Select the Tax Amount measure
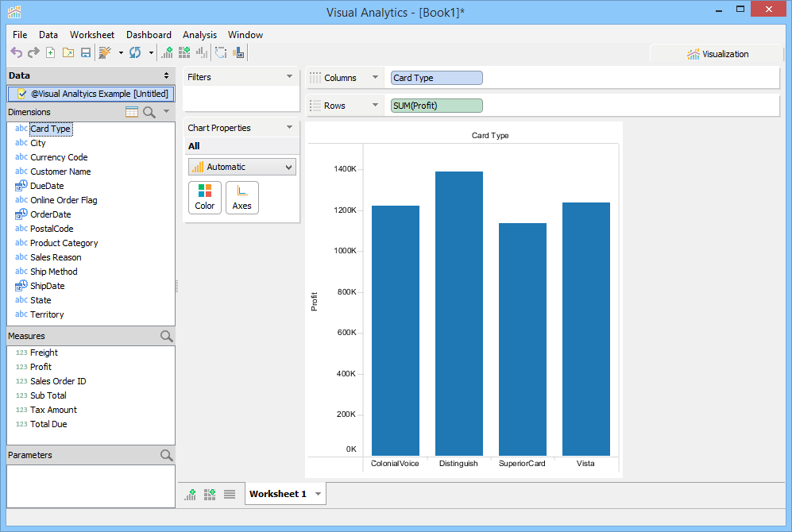This screenshot has width=792, height=532. click(x=53, y=410)
